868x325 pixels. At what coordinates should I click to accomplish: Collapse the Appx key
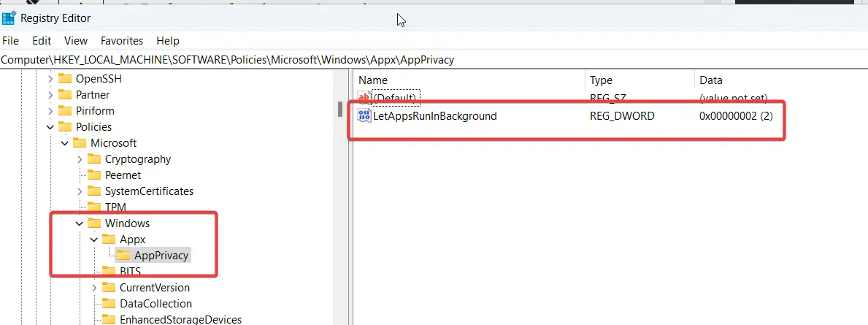(x=94, y=240)
